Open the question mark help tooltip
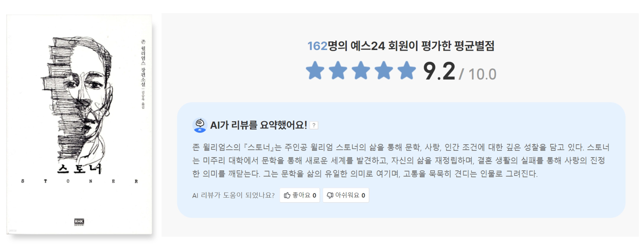 click(314, 126)
